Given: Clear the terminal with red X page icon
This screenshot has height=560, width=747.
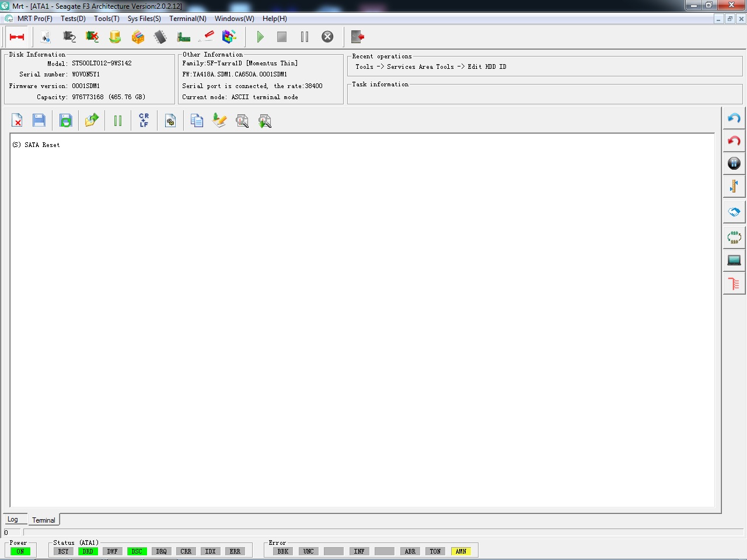Looking at the screenshot, I should click(17, 121).
